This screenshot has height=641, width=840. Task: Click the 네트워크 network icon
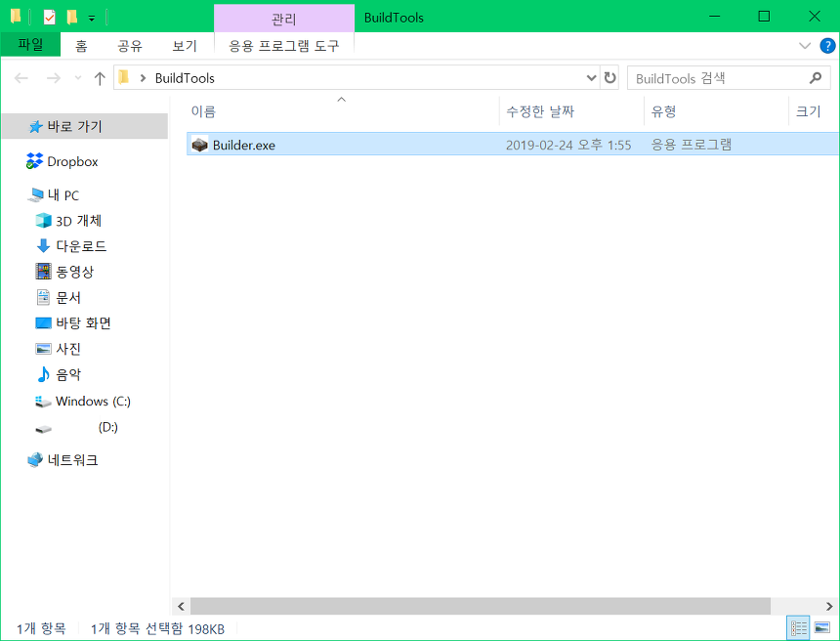tap(35, 460)
